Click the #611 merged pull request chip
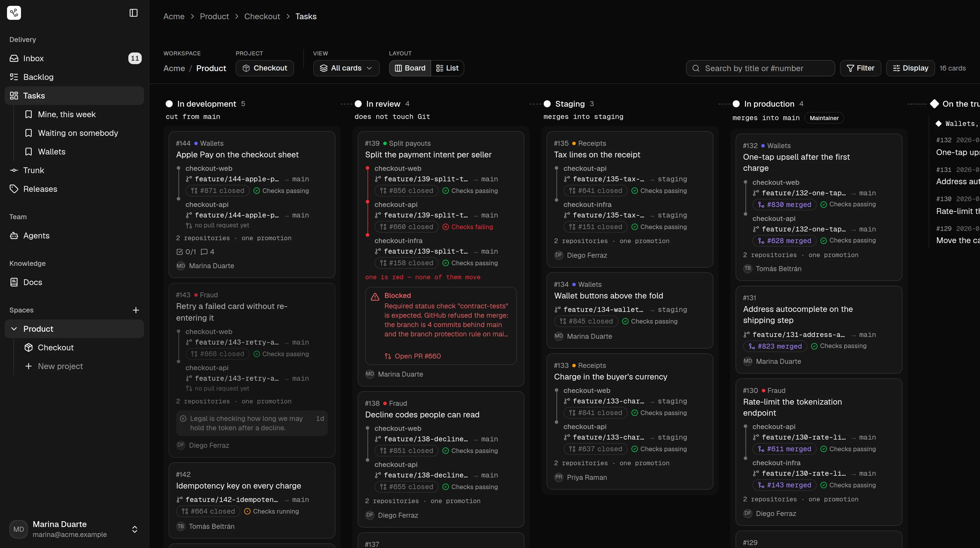This screenshot has width=980, height=548. click(x=785, y=449)
